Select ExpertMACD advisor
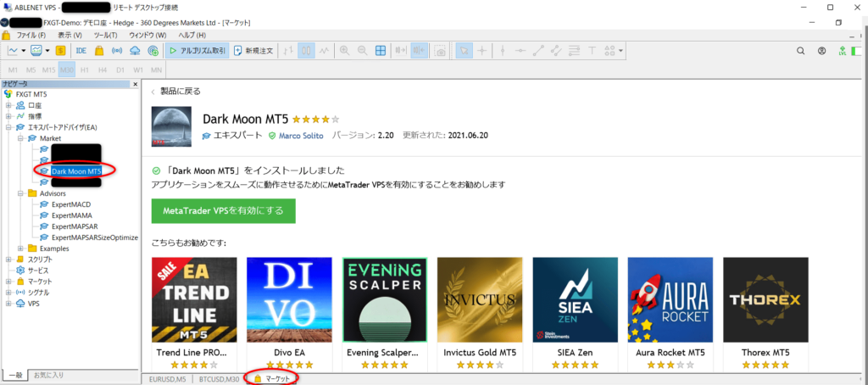 [x=72, y=204]
